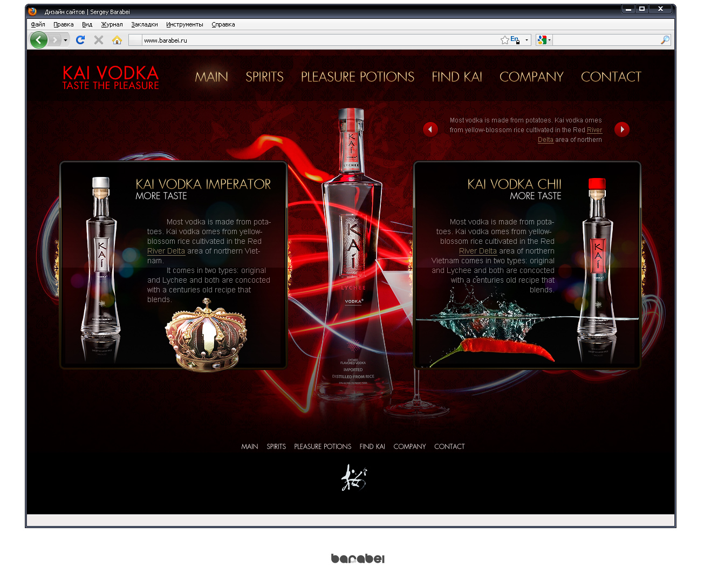Show next slide with red right arrow
The height and width of the screenshot is (588, 704).
(622, 129)
